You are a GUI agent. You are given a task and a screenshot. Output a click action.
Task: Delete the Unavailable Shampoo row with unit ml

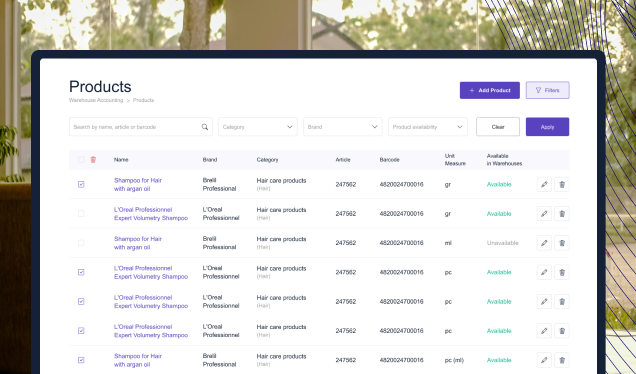(562, 243)
